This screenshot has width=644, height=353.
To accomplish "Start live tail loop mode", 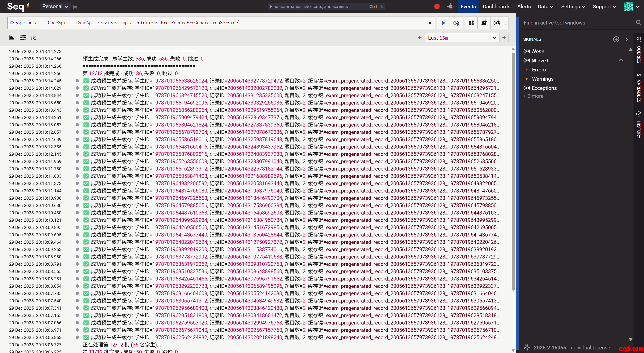I will [x=456, y=23].
